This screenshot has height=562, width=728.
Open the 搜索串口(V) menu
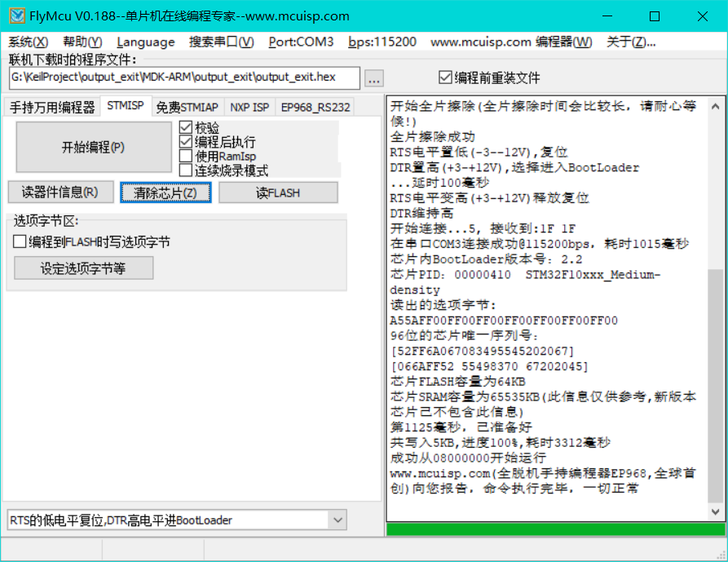pyautogui.click(x=221, y=42)
